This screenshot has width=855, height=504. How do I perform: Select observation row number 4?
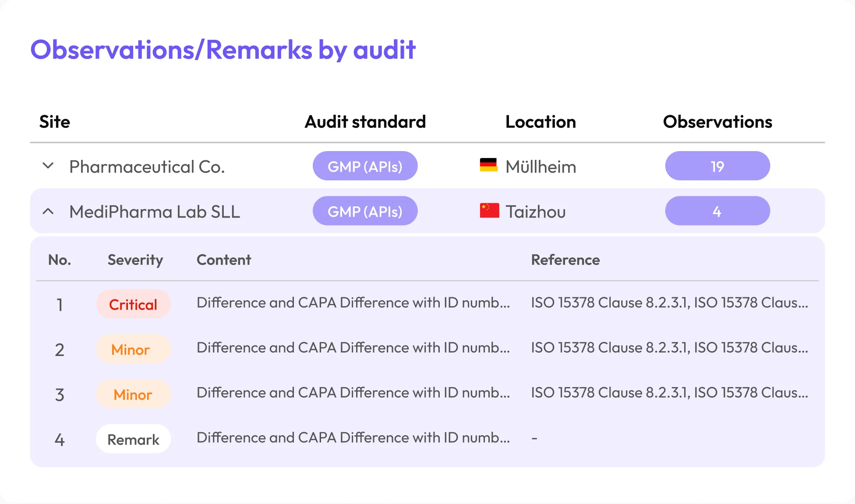click(x=60, y=439)
